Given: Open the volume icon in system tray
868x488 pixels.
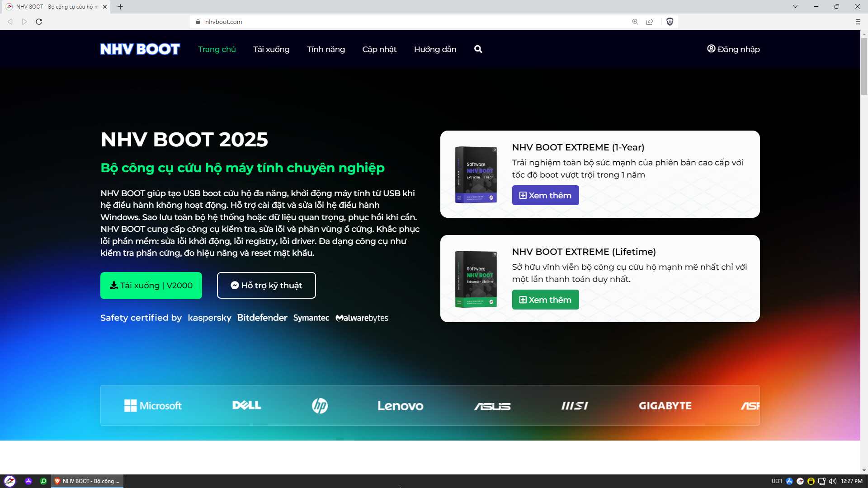Looking at the screenshot, I should pos(832,481).
